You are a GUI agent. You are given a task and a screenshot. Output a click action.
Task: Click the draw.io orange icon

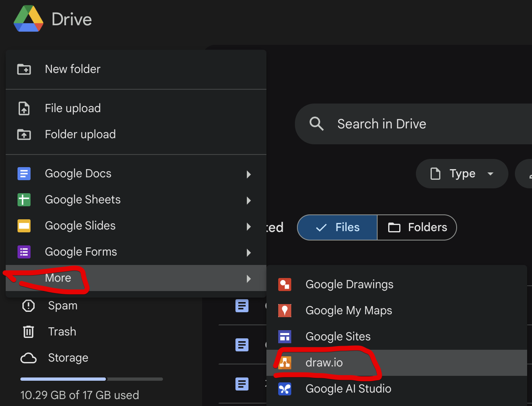coord(285,363)
